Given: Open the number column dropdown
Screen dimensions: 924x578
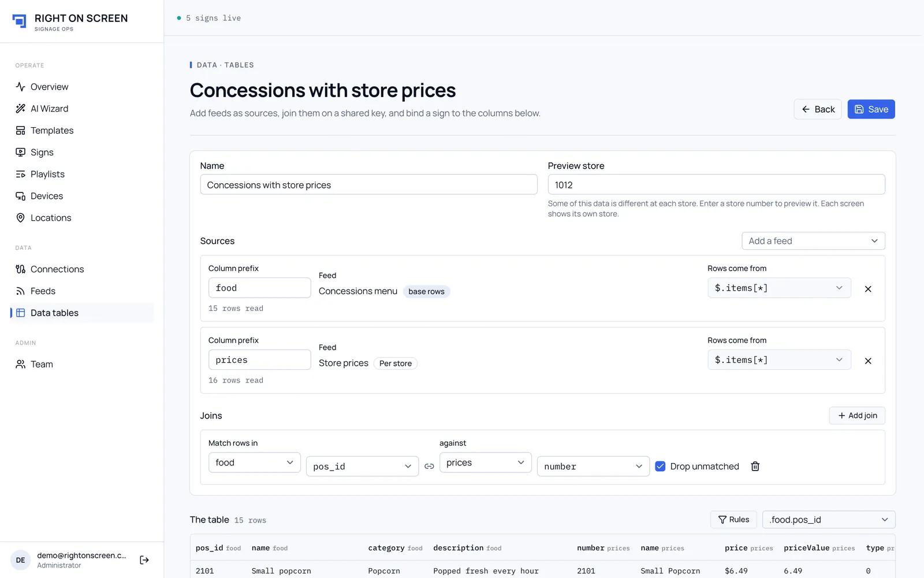Looking at the screenshot, I should point(593,466).
